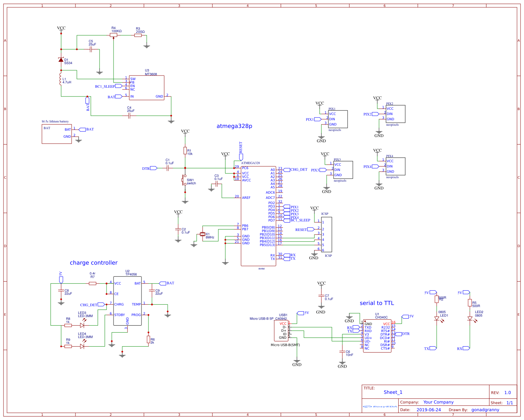Select the 'STDBY' pin label on TP4056

point(119,315)
